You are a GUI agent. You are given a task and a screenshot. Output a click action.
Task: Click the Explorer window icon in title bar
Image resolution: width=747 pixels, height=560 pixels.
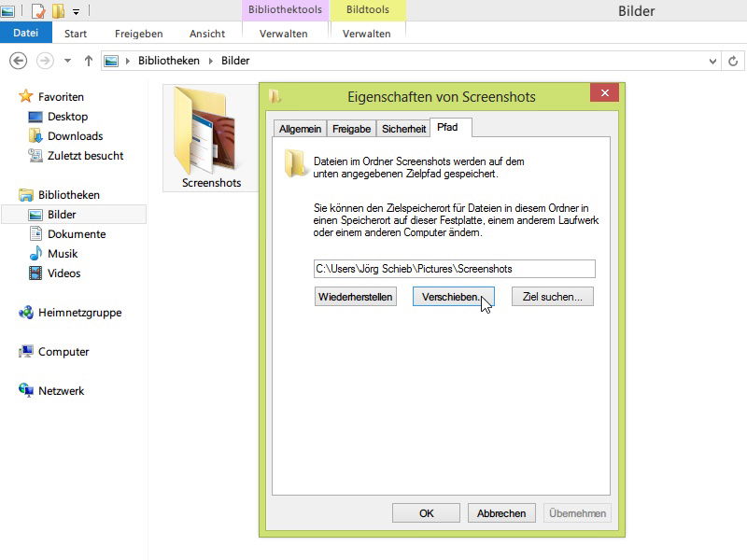pos(7,10)
